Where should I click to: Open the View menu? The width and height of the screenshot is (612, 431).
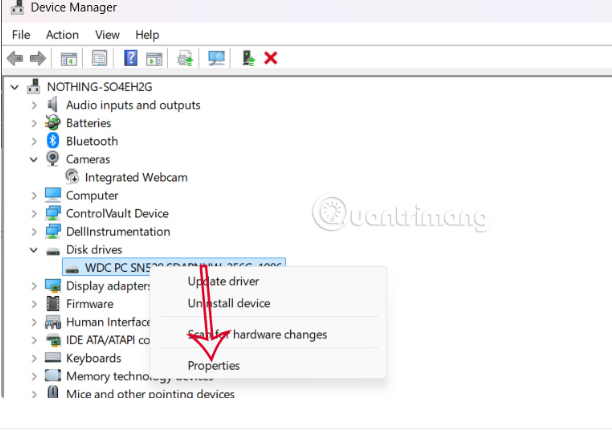[x=107, y=35]
